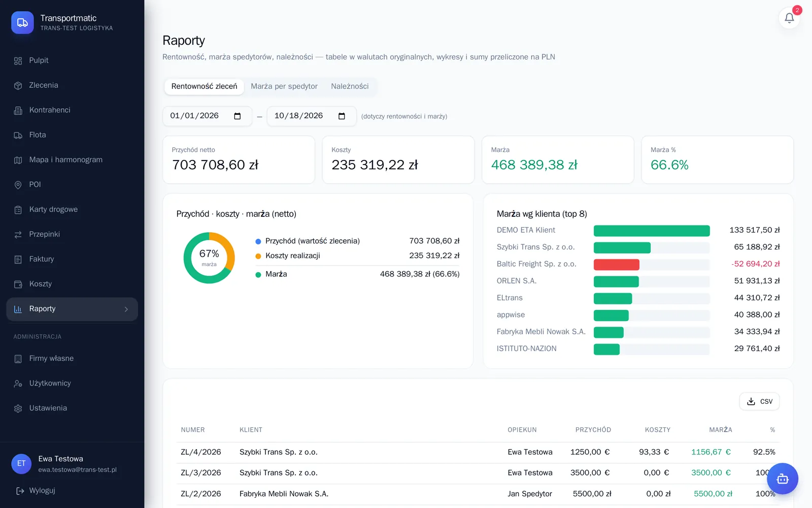
Task: Click the PRZYCHÓD column header
Action: click(593, 430)
